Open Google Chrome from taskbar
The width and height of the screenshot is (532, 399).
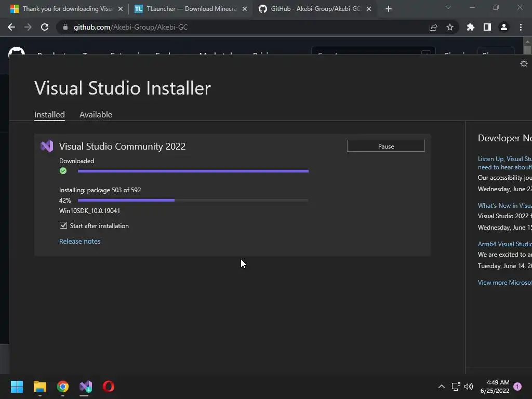pos(63,387)
